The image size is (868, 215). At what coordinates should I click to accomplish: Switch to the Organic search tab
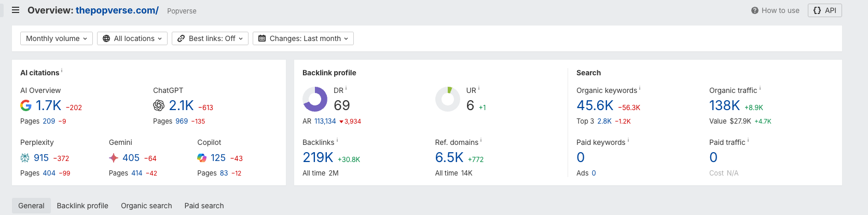coord(146,206)
